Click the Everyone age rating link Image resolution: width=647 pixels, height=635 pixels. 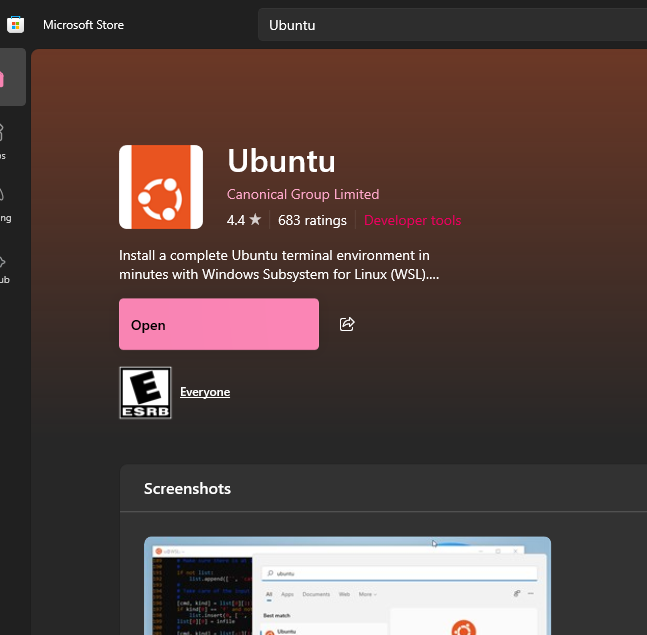[x=205, y=392]
